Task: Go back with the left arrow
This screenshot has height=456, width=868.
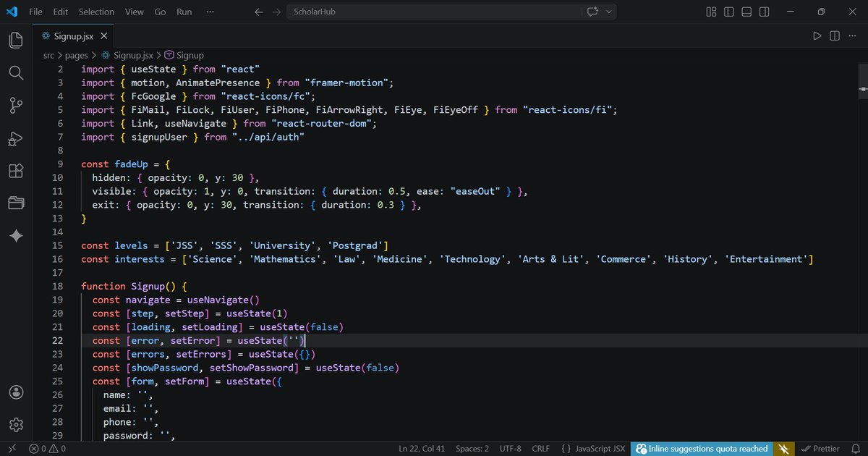Action: (x=259, y=12)
